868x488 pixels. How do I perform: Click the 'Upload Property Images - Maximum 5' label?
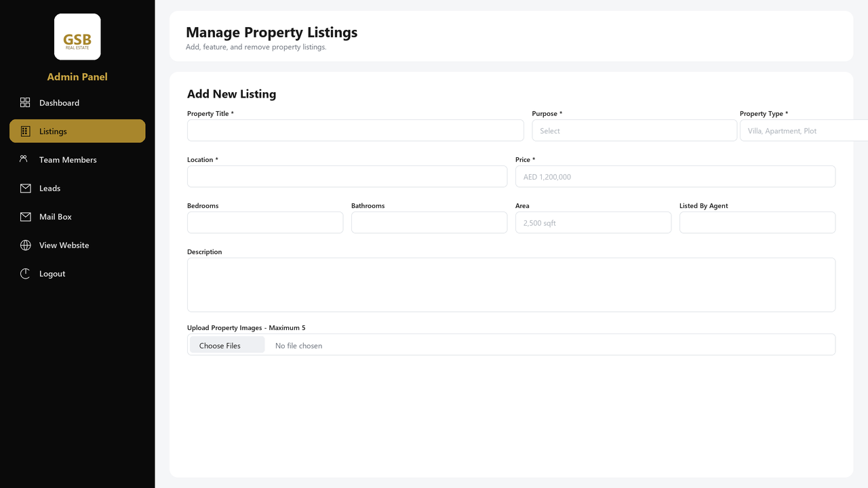click(246, 328)
